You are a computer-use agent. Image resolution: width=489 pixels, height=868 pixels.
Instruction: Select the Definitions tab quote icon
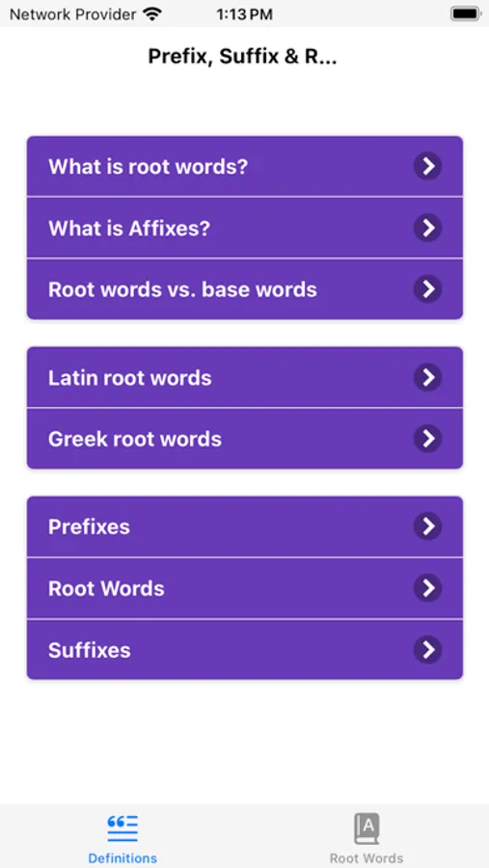[x=122, y=828]
